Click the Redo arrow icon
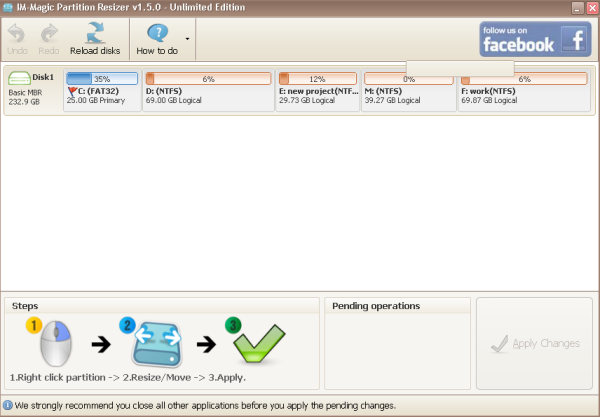Image resolution: width=600 pixels, height=417 pixels. pyautogui.click(x=49, y=33)
